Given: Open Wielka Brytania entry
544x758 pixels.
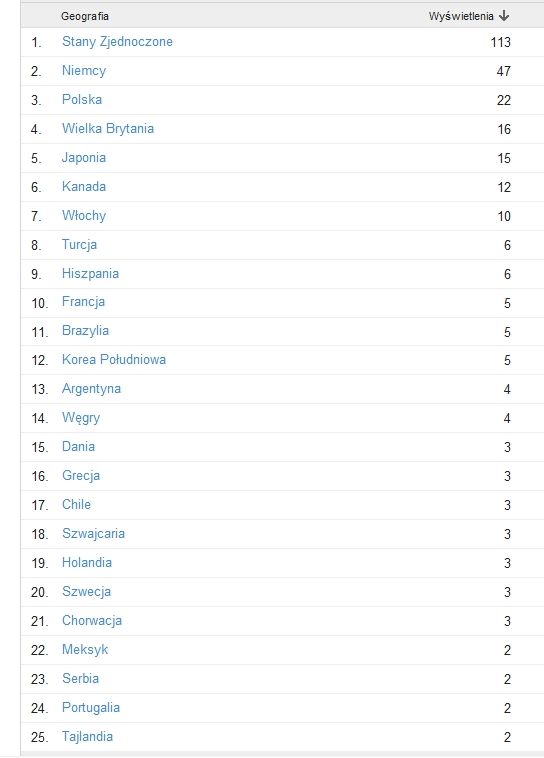Looking at the screenshot, I should pos(108,129).
